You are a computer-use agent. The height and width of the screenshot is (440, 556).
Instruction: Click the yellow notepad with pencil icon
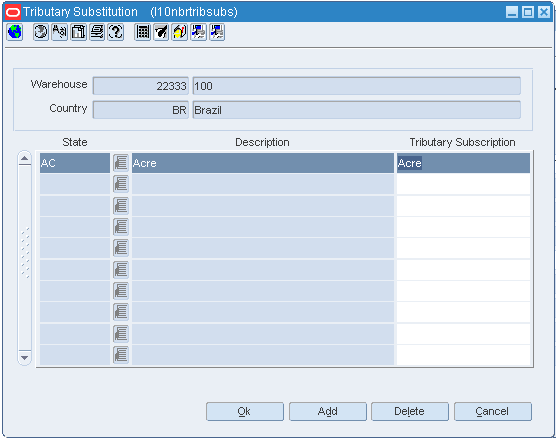180,32
